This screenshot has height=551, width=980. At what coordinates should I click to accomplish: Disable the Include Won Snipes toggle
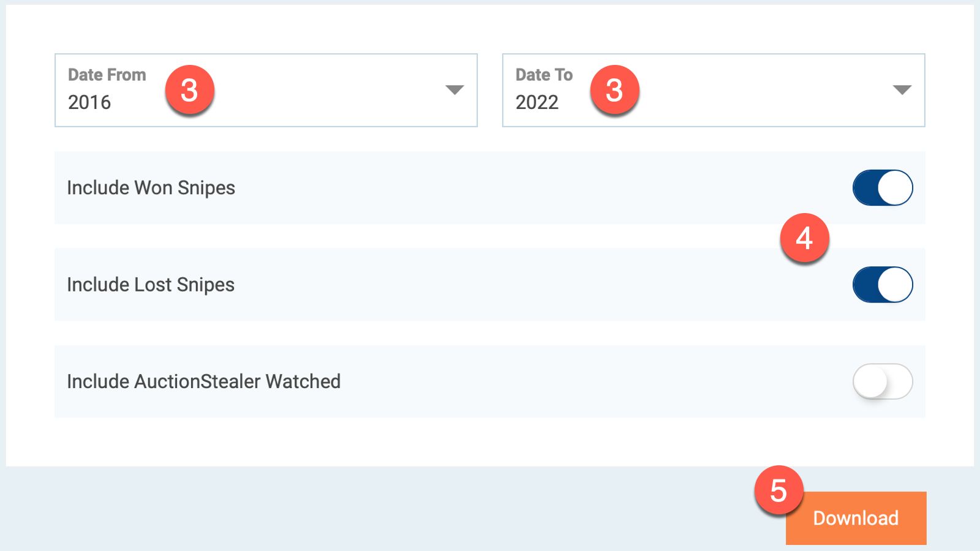click(883, 188)
